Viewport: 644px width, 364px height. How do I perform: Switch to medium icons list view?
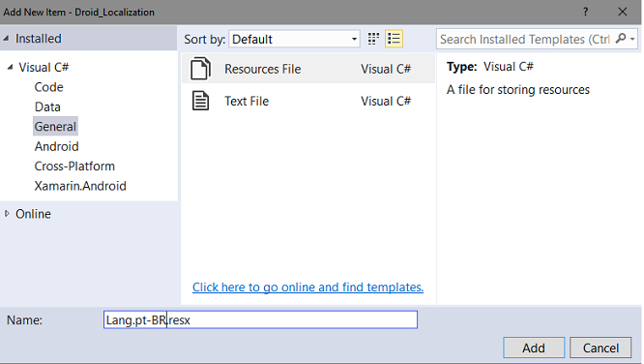pos(394,39)
